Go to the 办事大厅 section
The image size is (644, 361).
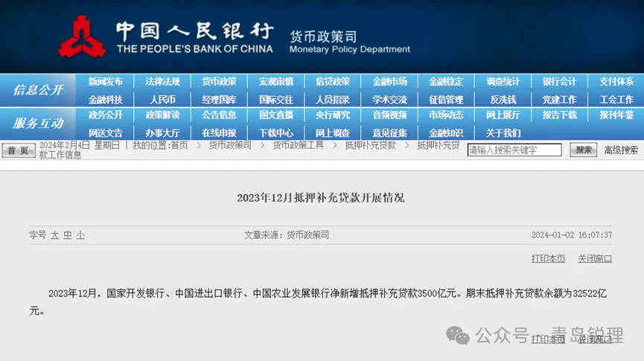162,133
